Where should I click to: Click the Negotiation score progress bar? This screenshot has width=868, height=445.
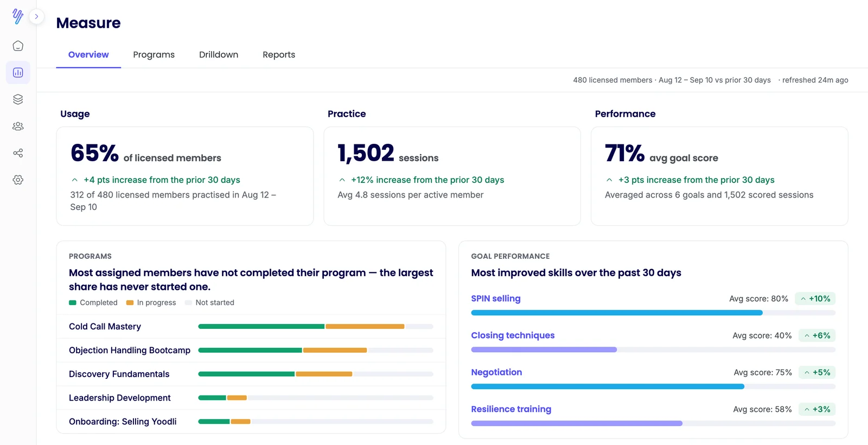tap(653, 386)
